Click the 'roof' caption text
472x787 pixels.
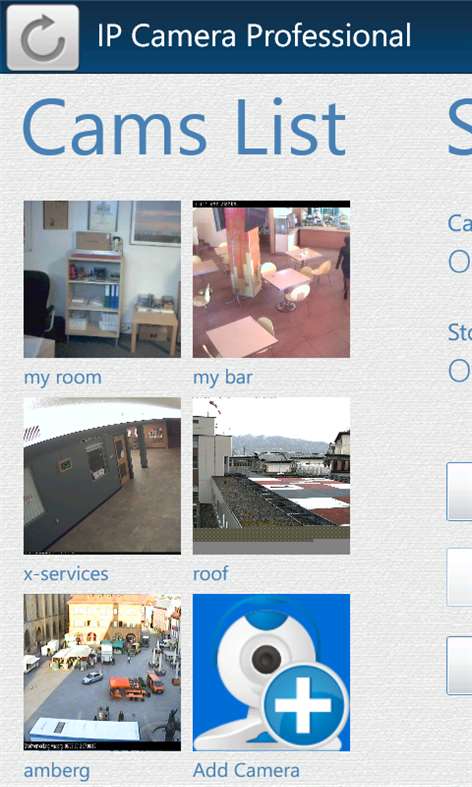(x=210, y=574)
